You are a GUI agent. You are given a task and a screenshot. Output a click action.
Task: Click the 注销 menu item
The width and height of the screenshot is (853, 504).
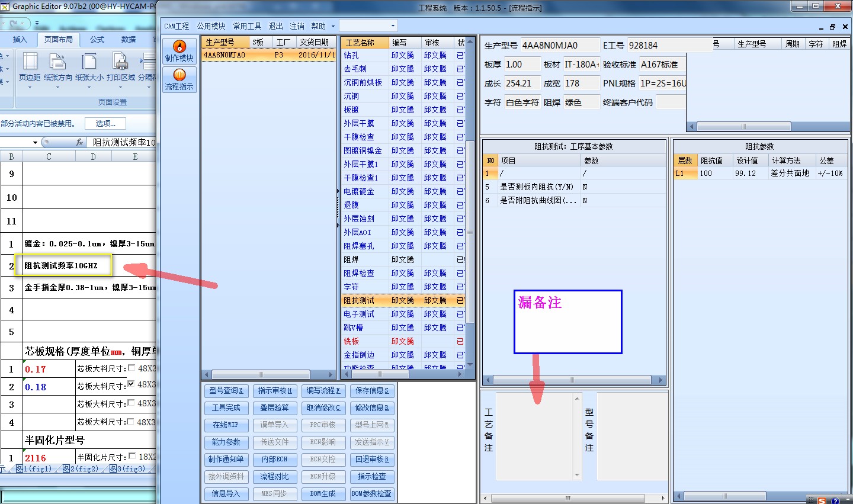point(297,26)
